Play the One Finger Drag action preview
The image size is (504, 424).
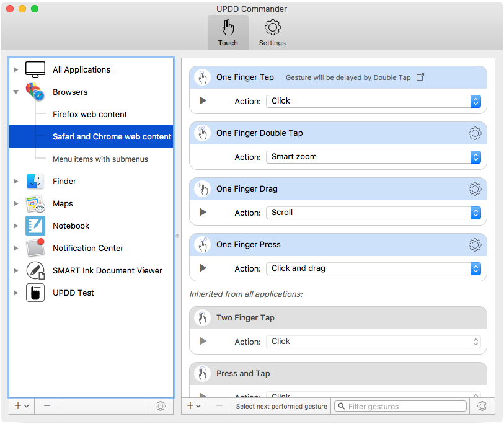[203, 213]
